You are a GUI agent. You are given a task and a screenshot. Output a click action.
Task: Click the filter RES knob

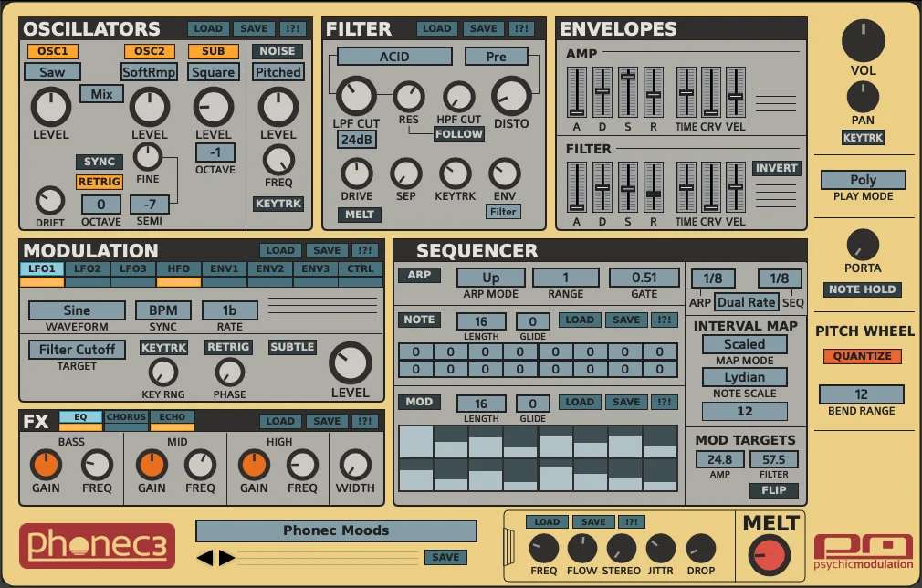point(409,97)
